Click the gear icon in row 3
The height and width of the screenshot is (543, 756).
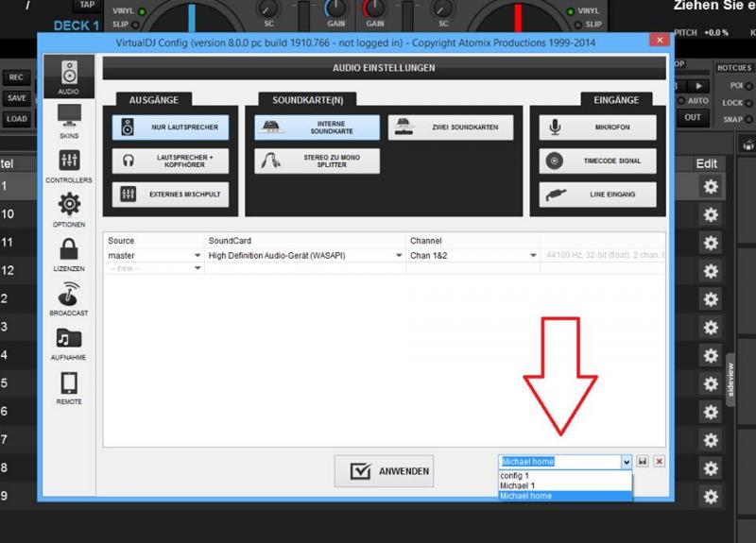pos(711,327)
